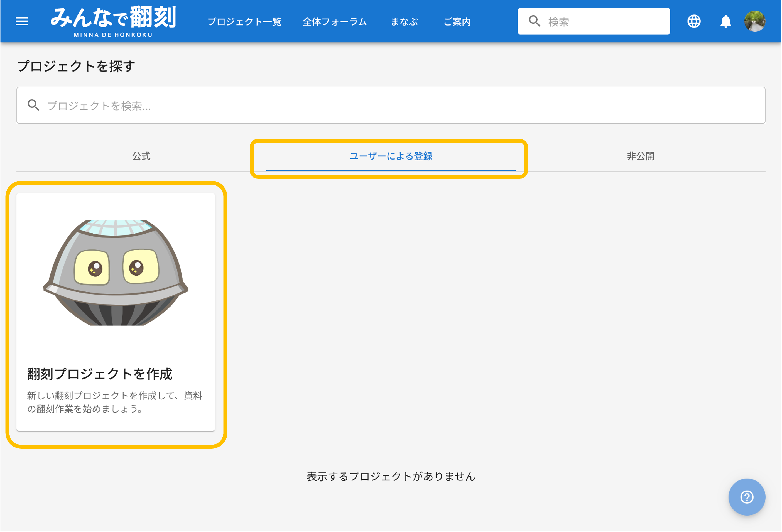This screenshot has width=782, height=532.
Task: Open 全体フォーラム in top navigation
Action: click(x=334, y=22)
